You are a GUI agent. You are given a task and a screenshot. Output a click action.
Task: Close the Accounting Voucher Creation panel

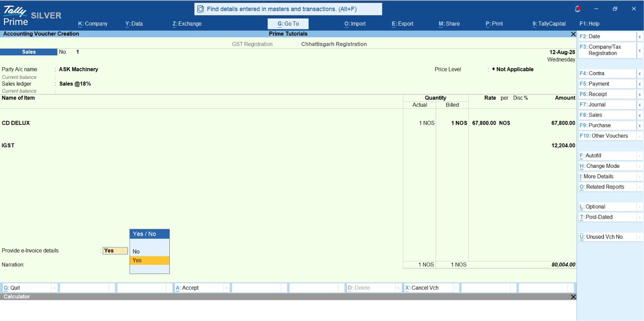[x=573, y=34]
